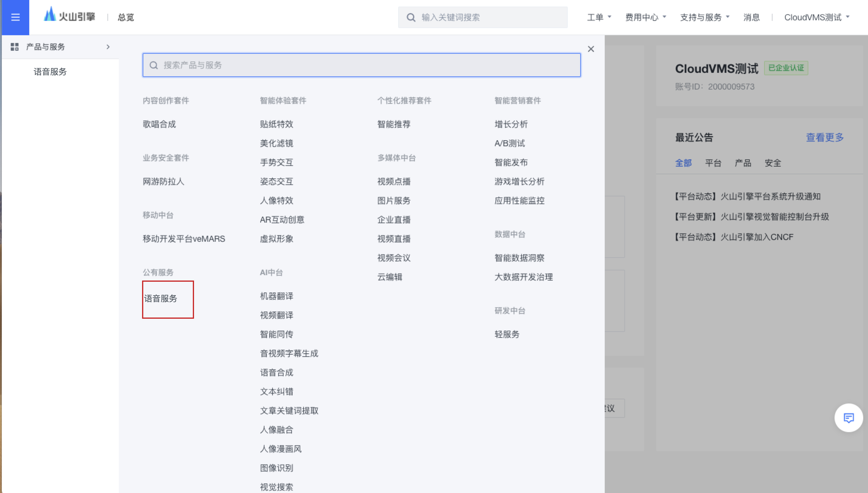Open 火山引擎视觉智能控制台升级 announcement

click(752, 217)
